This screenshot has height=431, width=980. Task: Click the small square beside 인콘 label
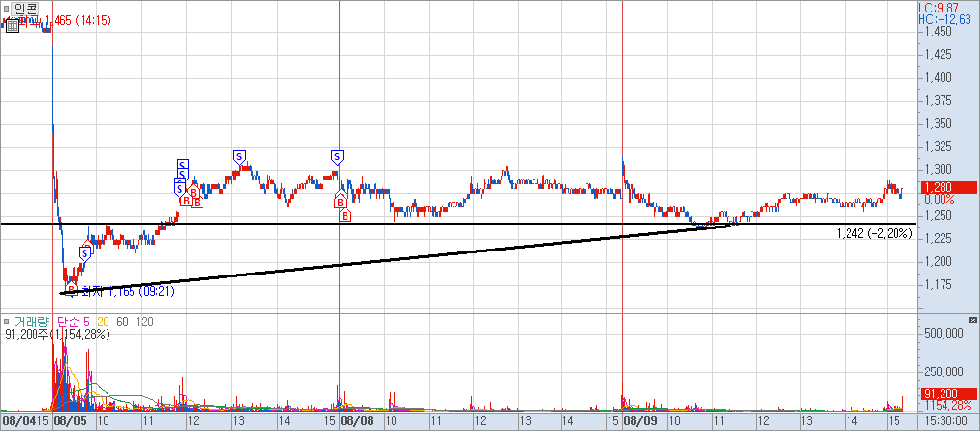[x=7, y=10]
